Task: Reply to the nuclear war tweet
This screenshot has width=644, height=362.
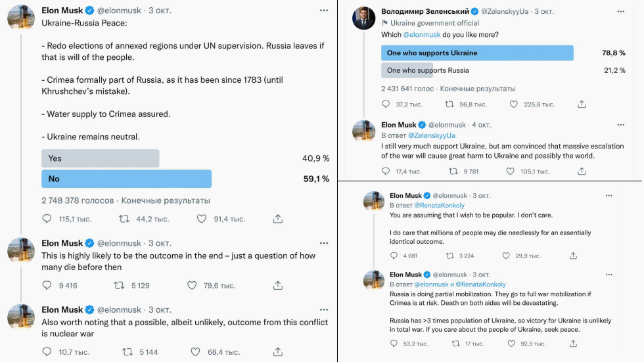Action: 47,351
